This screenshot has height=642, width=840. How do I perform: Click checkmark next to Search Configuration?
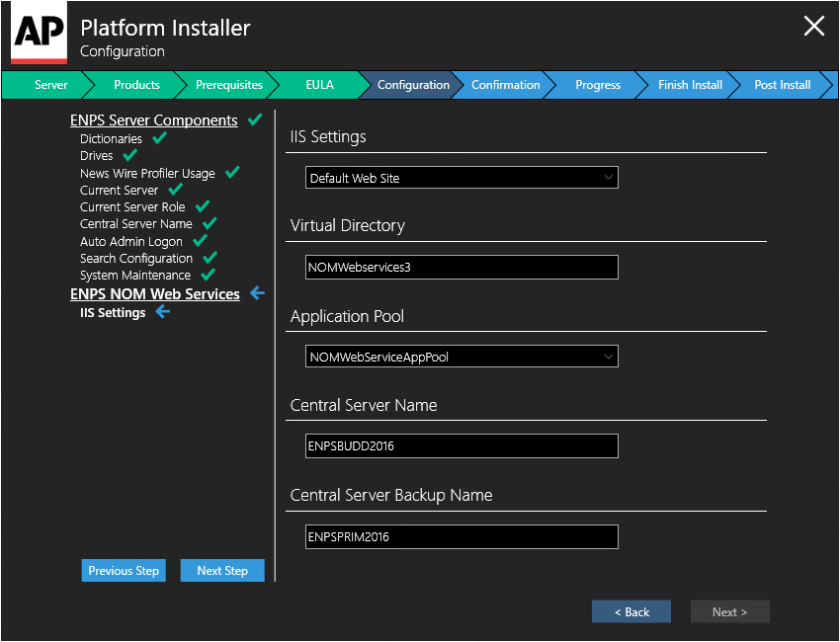click(210, 258)
